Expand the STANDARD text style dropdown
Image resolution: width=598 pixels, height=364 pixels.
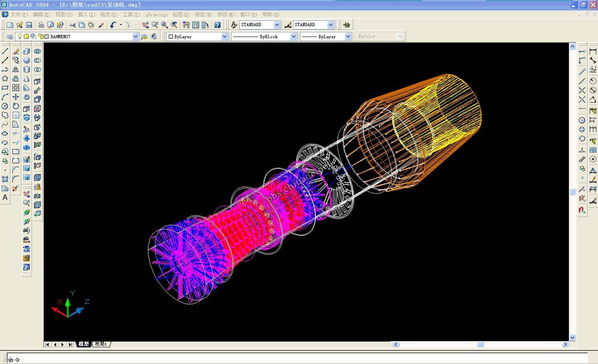pyautogui.click(x=277, y=25)
